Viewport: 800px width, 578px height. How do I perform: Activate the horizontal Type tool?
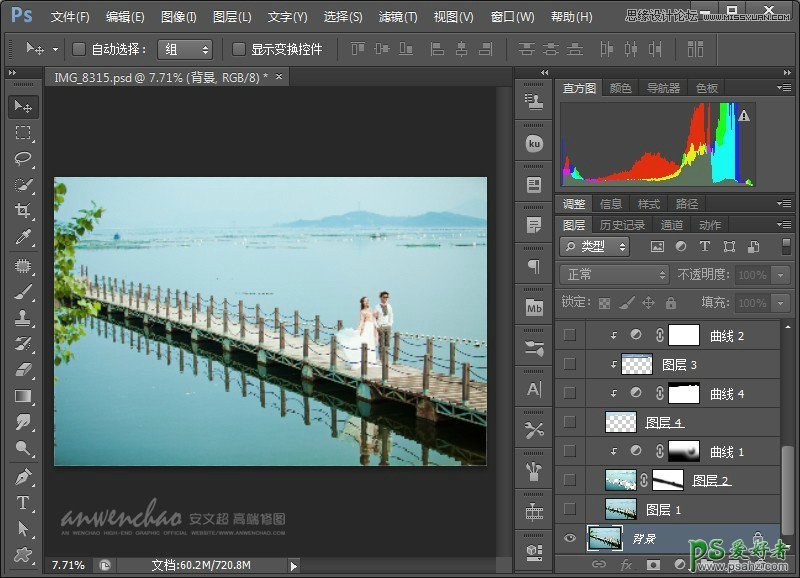[23, 503]
